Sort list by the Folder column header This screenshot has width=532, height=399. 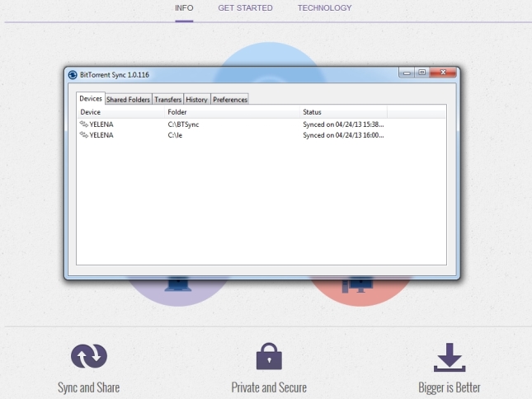click(x=232, y=112)
